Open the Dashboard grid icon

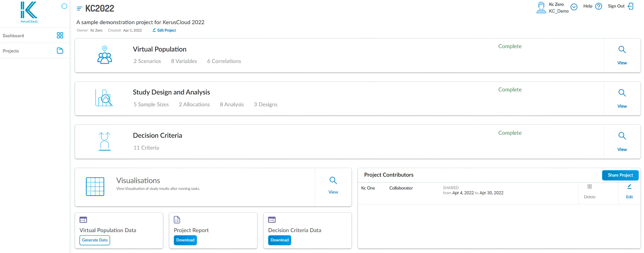click(x=60, y=35)
